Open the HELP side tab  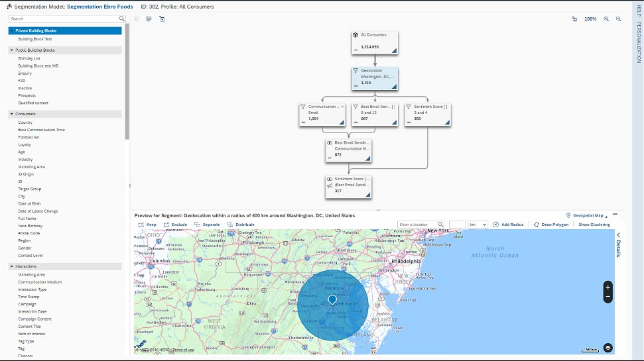(639, 11)
